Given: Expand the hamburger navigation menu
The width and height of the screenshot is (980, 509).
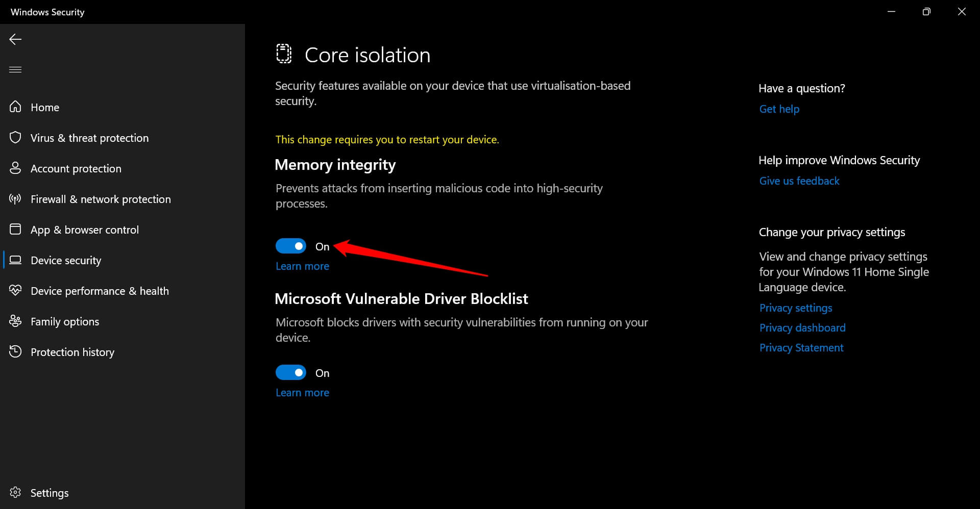Looking at the screenshot, I should pos(15,69).
